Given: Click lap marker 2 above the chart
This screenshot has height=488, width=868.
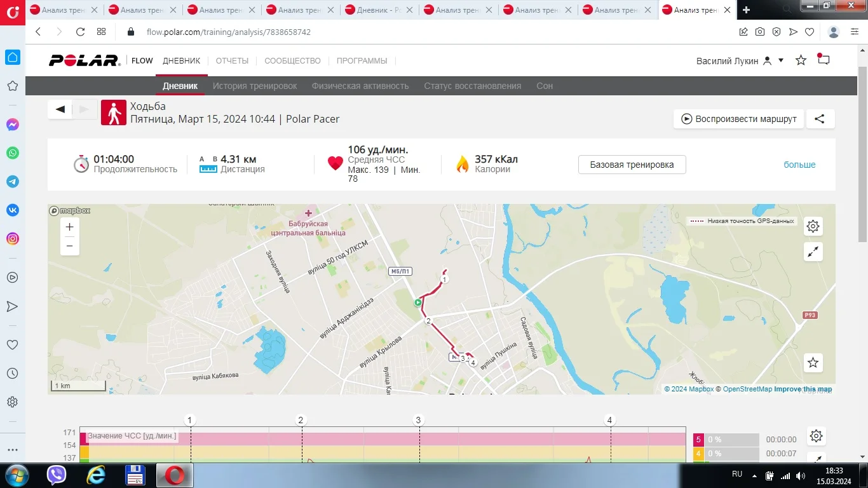Looking at the screenshot, I should (301, 420).
